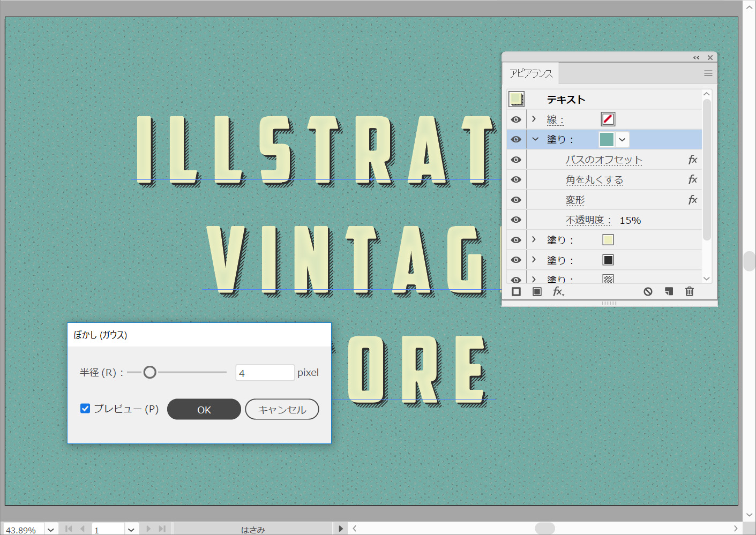
Task: Uncheck the プレビュー checkbox
Action: tap(85, 409)
